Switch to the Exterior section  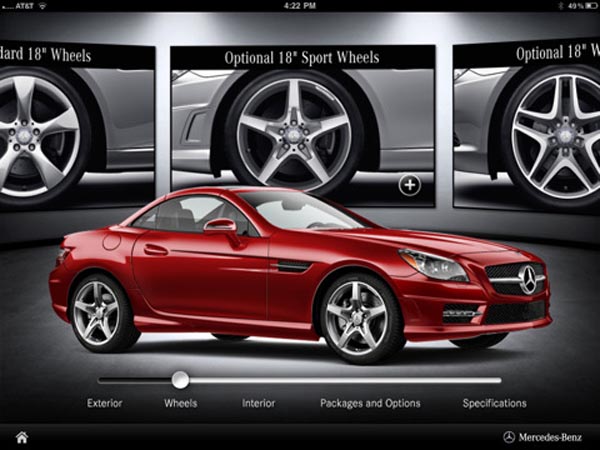click(104, 404)
